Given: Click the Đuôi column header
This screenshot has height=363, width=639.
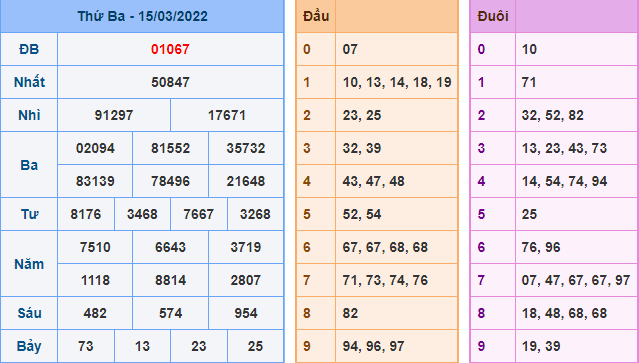Looking at the screenshot, I should coord(493,16).
